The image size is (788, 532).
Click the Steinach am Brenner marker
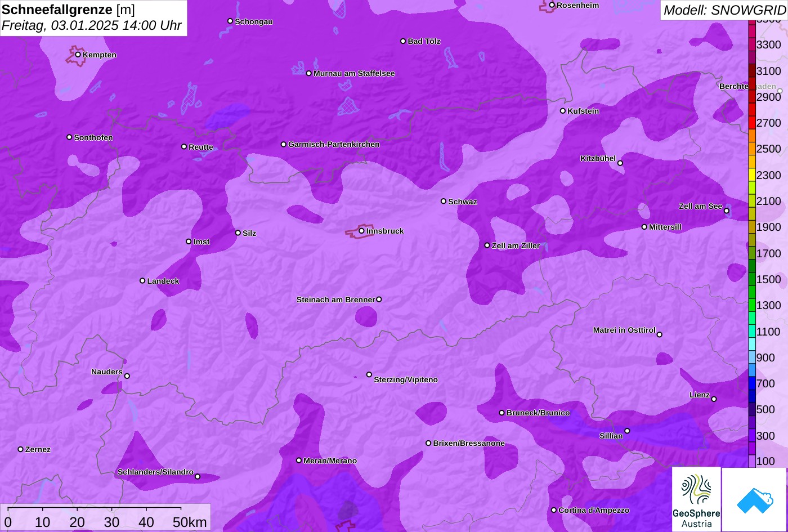point(379,299)
